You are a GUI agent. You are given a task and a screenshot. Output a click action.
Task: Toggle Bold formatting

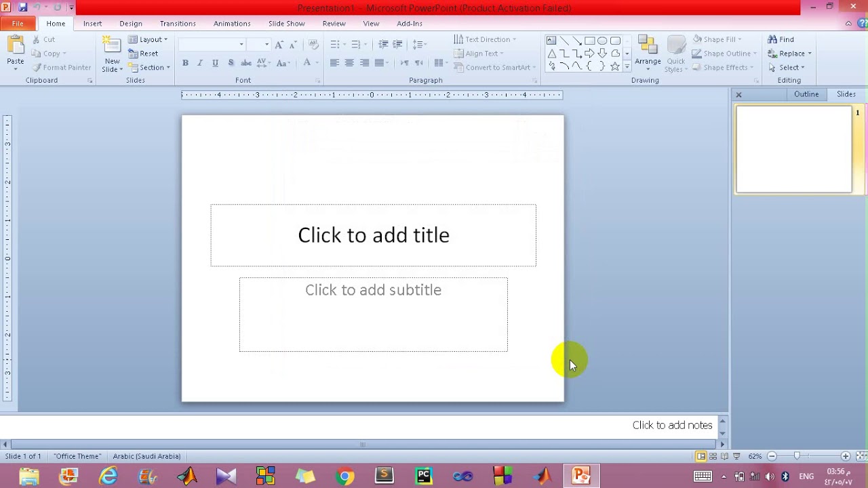pyautogui.click(x=185, y=63)
